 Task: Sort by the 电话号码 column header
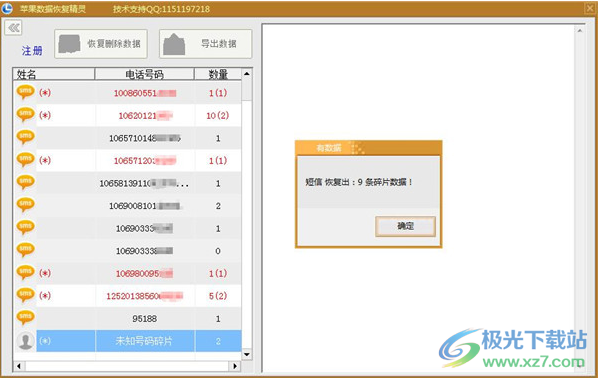(145, 74)
